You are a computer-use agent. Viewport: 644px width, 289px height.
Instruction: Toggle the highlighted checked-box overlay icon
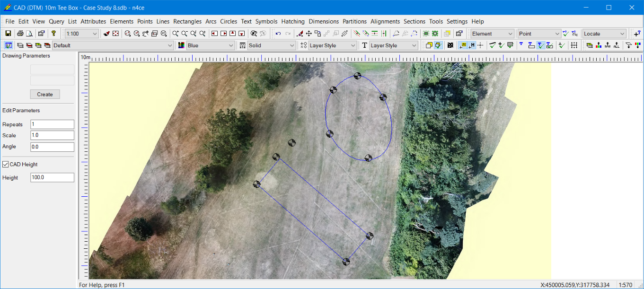[438, 45]
